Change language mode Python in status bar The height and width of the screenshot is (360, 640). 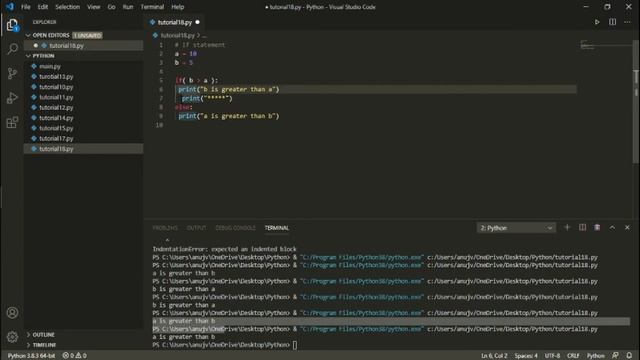point(595,356)
